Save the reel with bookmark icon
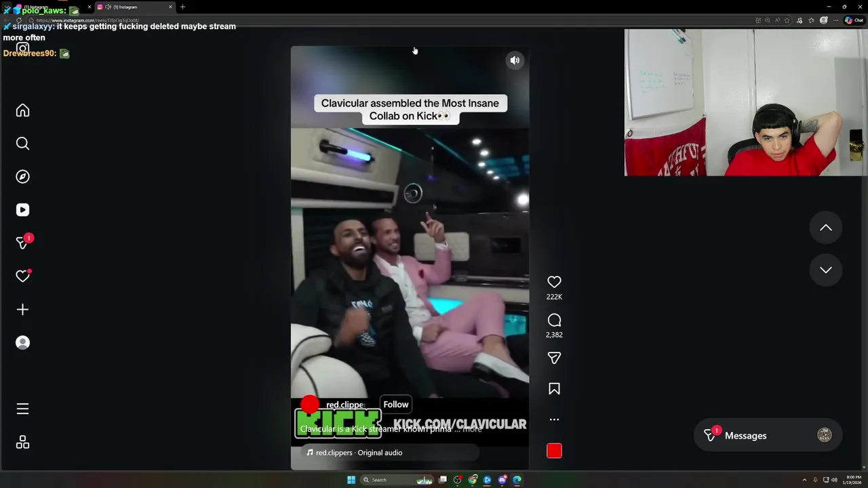 coord(554,389)
